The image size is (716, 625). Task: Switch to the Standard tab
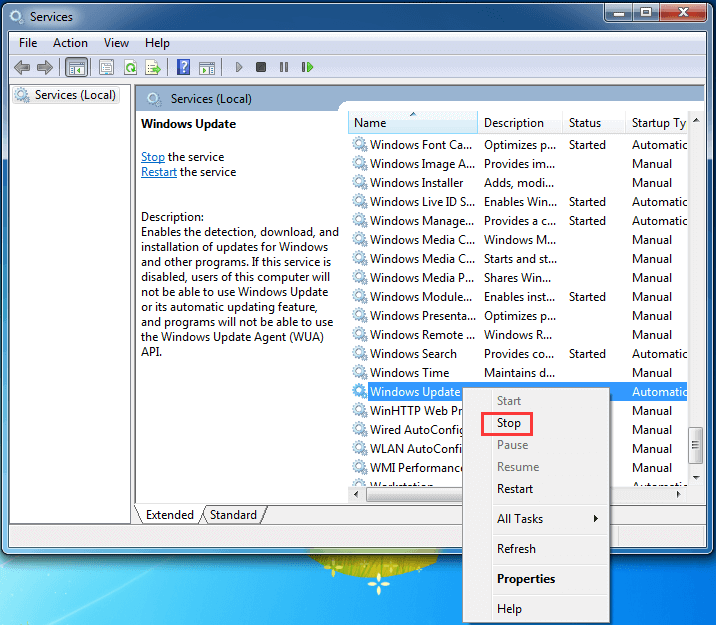[233, 515]
